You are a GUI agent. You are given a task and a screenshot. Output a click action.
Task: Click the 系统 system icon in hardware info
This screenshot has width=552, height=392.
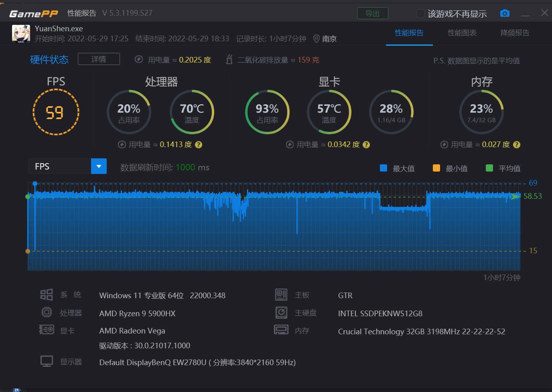(46, 294)
